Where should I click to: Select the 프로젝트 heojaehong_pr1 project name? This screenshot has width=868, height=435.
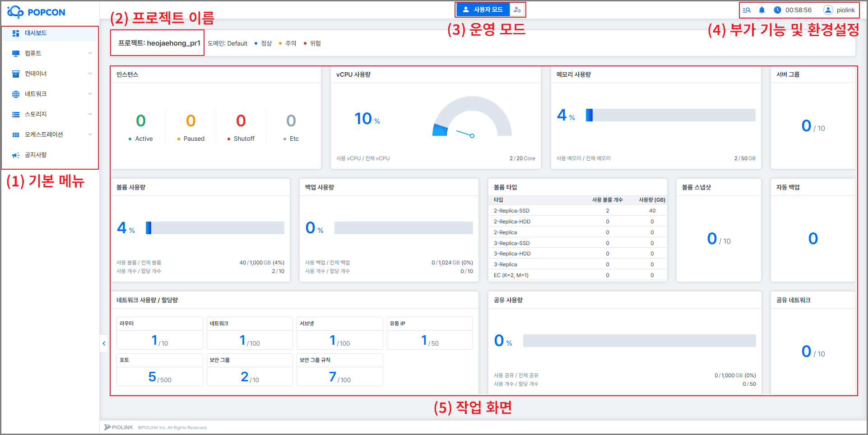coord(159,43)
